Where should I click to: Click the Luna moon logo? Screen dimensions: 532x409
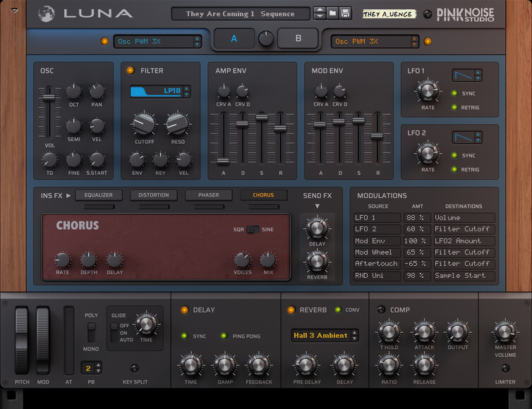(x=47, y=14)
